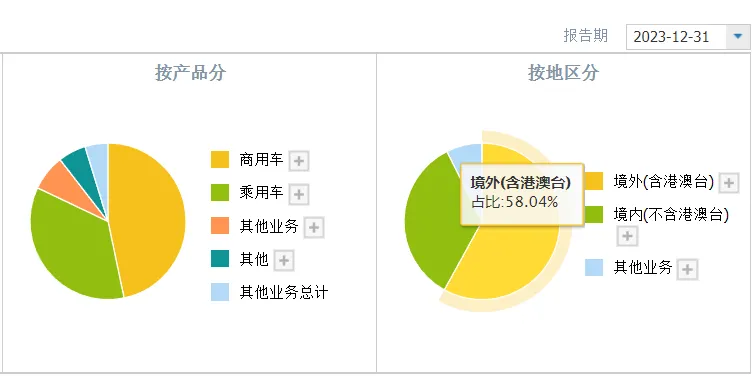Toggle the 境内(不含港澳台) legend label
756x377 pixels.
pyautogui.click(x=671, y=215)
